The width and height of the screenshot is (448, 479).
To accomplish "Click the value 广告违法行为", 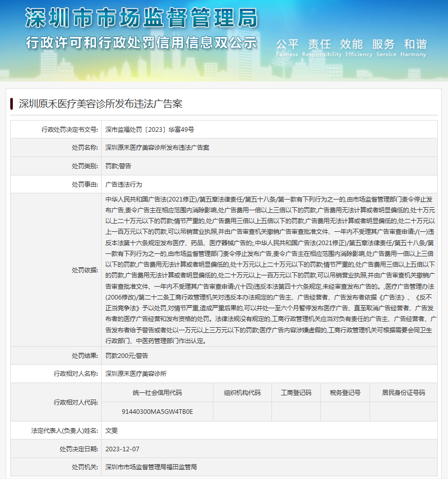I will click(124, 184).
